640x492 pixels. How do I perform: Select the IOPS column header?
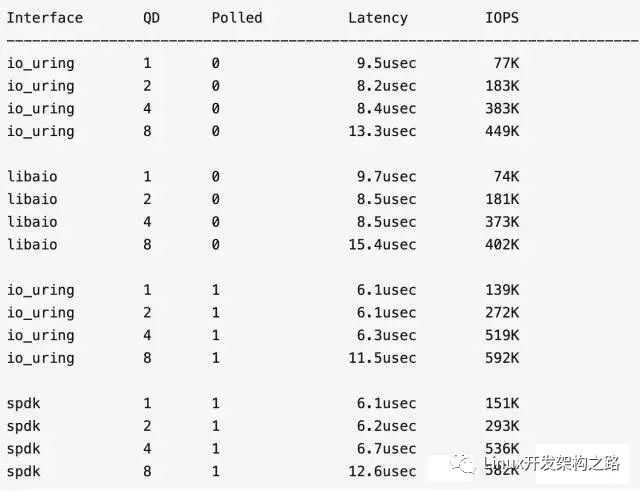tap(502, 18)
